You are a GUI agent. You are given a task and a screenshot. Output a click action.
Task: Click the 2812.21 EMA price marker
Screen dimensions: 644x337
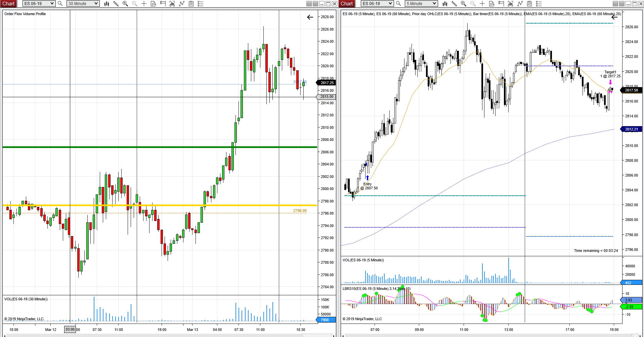[x=632, y=129]
